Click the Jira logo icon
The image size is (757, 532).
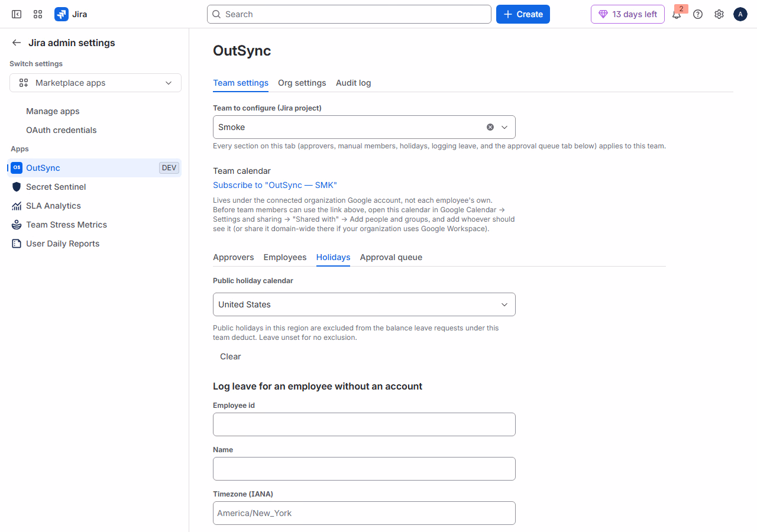point(62,14)
